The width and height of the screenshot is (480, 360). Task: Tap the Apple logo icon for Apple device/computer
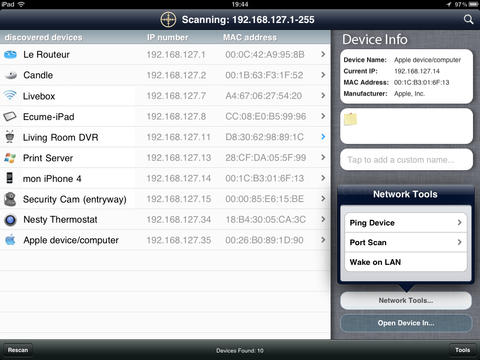pyautogui.click(x=10, y=240)
